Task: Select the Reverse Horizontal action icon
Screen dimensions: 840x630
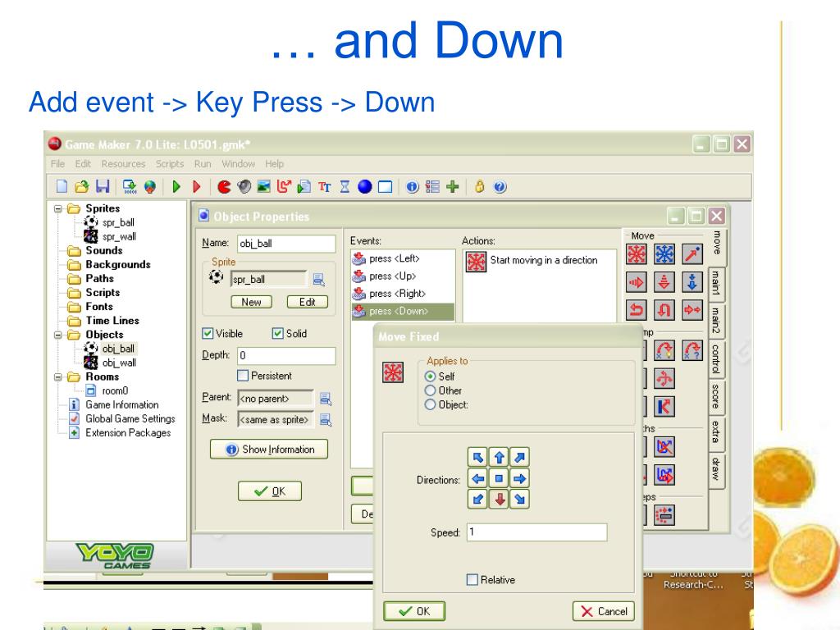Action: [x=637, y=309]
